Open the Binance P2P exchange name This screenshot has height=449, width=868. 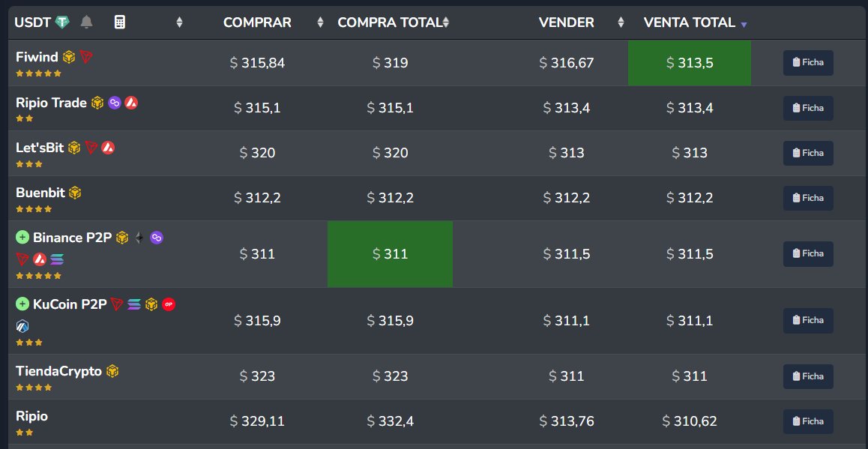pos(73,238)
